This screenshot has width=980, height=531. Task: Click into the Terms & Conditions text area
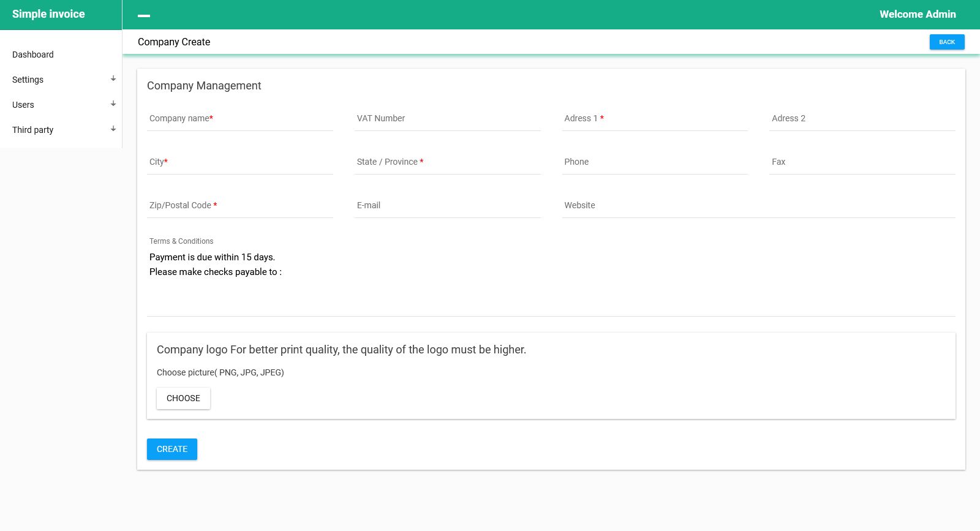[x=551, y=282]
